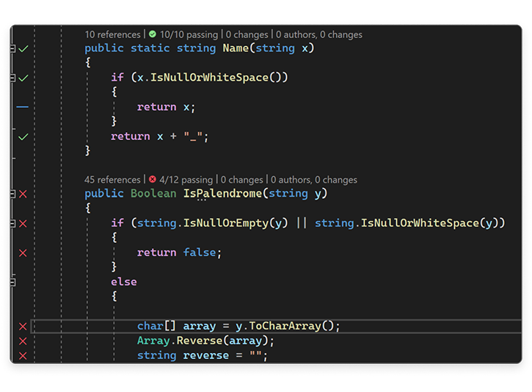Click the Name method identifier

tap(236, 48)
